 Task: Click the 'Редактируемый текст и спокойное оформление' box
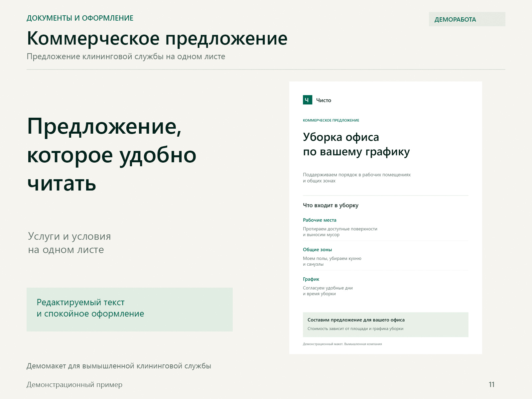[130, 310]
